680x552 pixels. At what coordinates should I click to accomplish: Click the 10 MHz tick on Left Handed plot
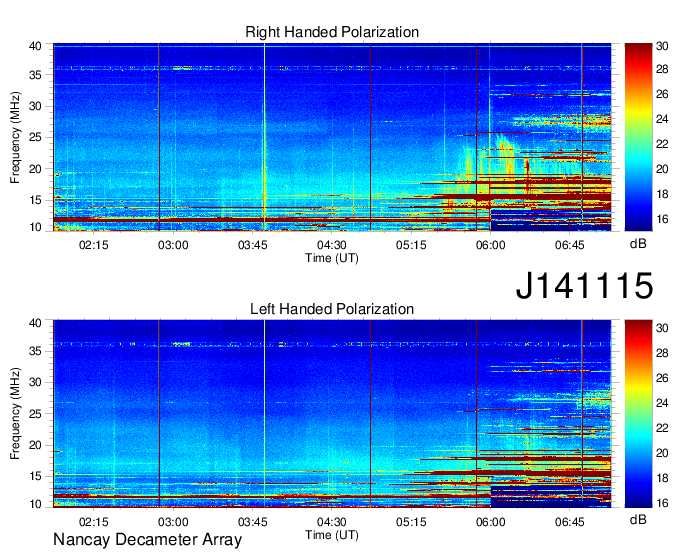point(35,504)
